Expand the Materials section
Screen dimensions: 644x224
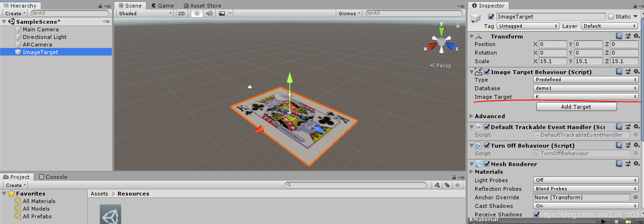(x=471, y=172)
